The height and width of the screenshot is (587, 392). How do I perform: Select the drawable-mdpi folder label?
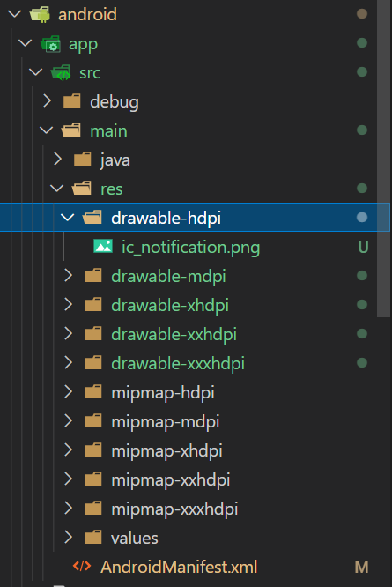tap(169, 277)
